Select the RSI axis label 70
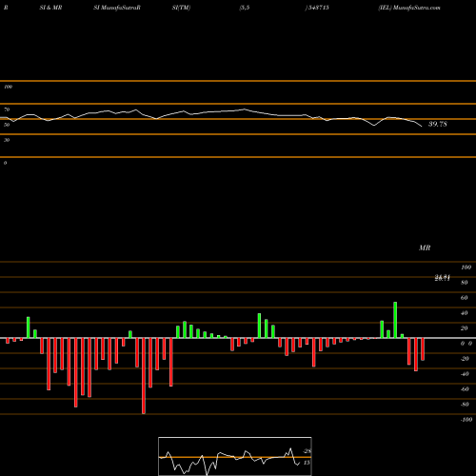Screen dimensions: 476x476 coord(7,109)
